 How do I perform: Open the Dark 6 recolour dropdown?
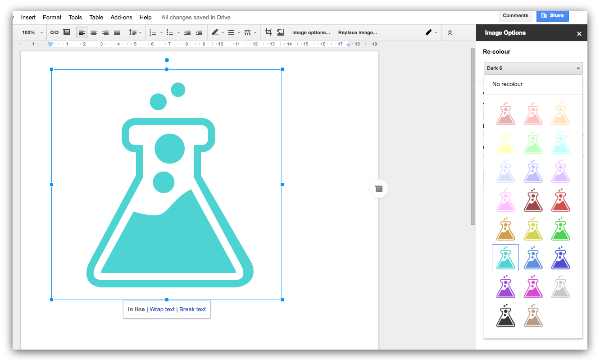pyautogui.click(x=533, y=68)
